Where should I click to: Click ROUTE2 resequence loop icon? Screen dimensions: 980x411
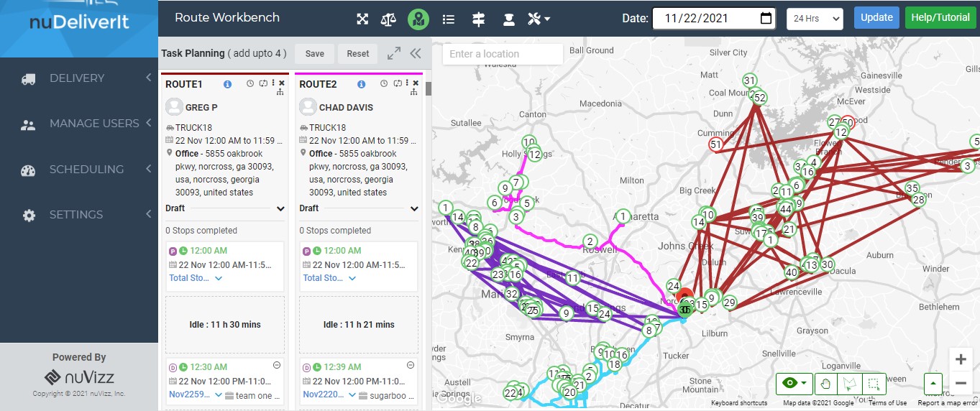(398, 83)
